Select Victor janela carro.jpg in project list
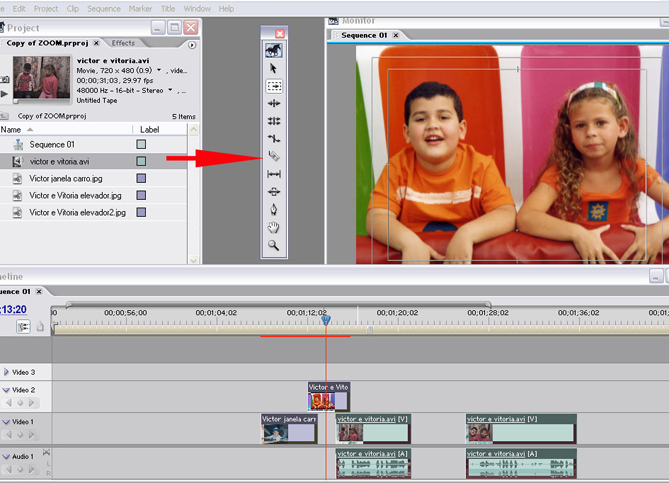669x483 pixels. click(64, 178)
